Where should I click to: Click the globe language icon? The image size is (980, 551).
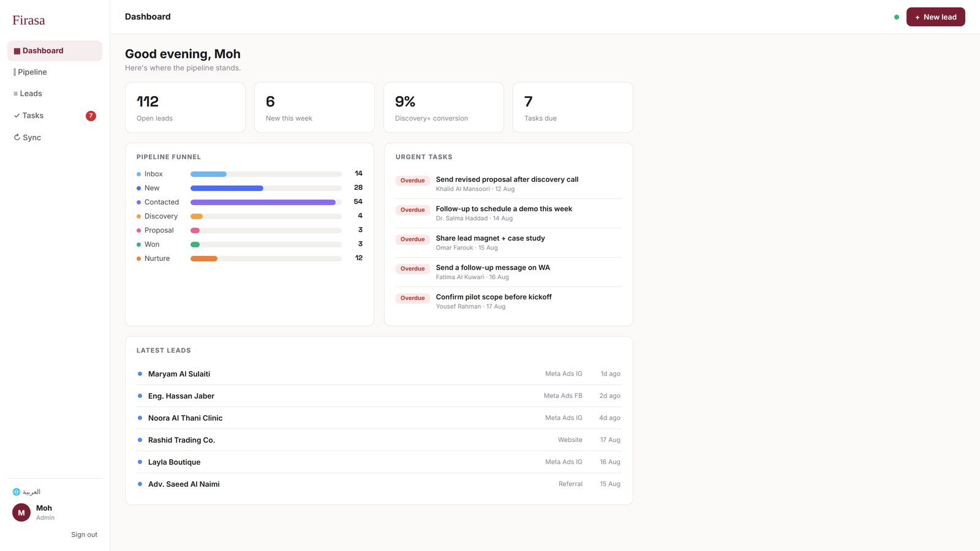(17, 492)
